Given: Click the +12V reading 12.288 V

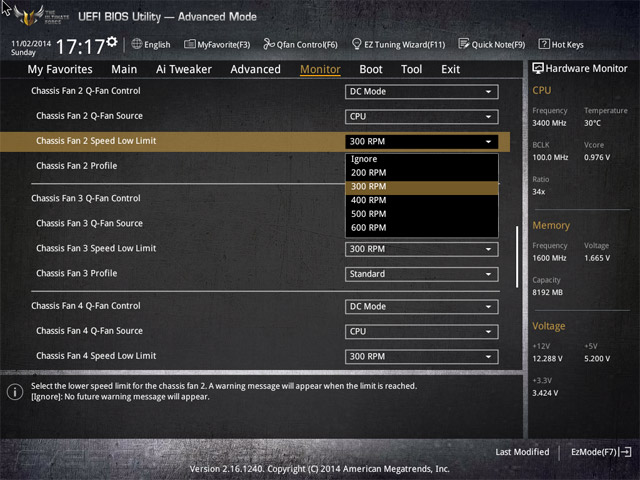Looking at the screenshot, I should 547,358.
